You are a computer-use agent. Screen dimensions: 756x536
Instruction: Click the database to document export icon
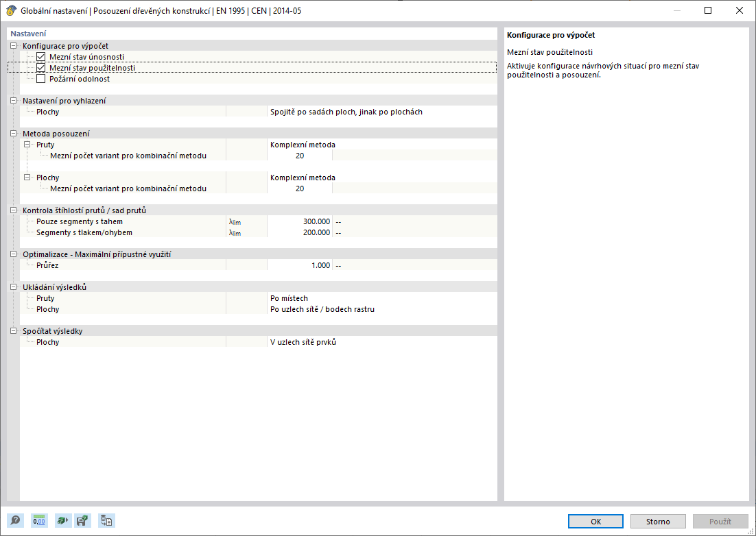(x=106, y=521)
